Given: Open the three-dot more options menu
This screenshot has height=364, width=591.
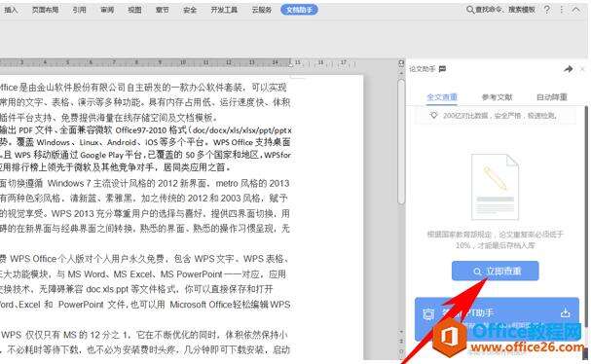Looking at the screenshot, I should [562, 10].
